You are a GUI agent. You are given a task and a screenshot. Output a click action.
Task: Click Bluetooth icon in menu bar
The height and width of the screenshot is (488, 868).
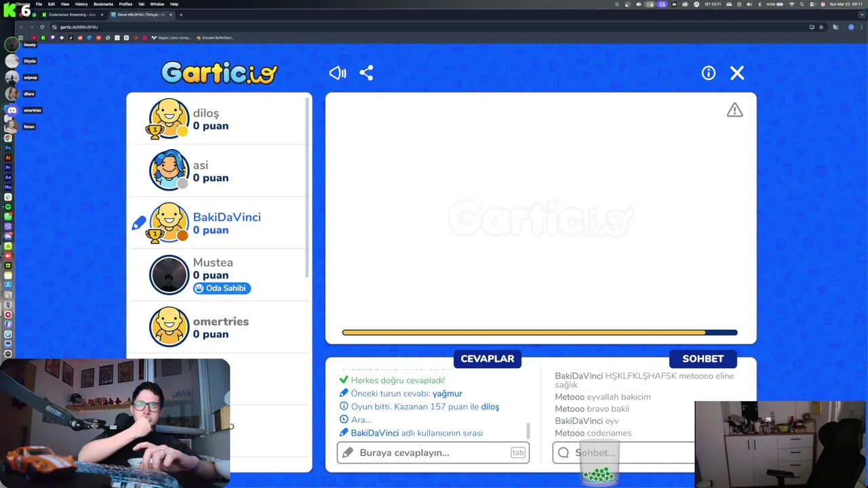click(x=759, y=4)
